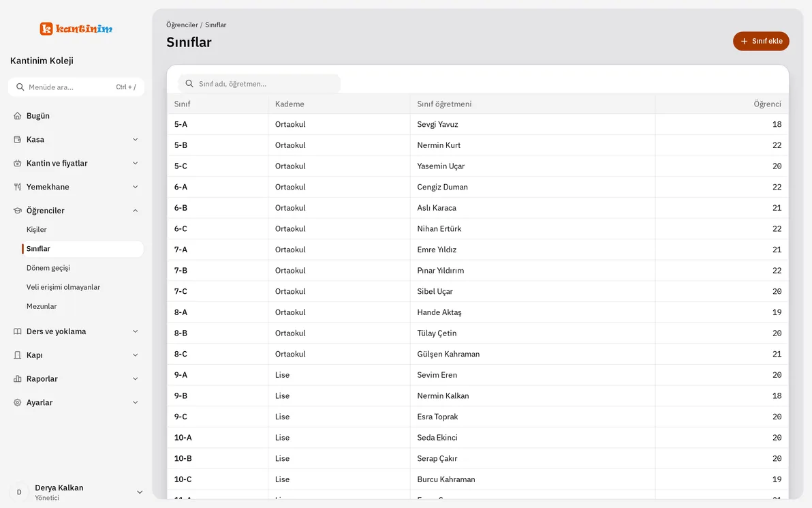The image size is (812, 508).
Task: Click the Kasa wallet icon
Action: [18, 139]
